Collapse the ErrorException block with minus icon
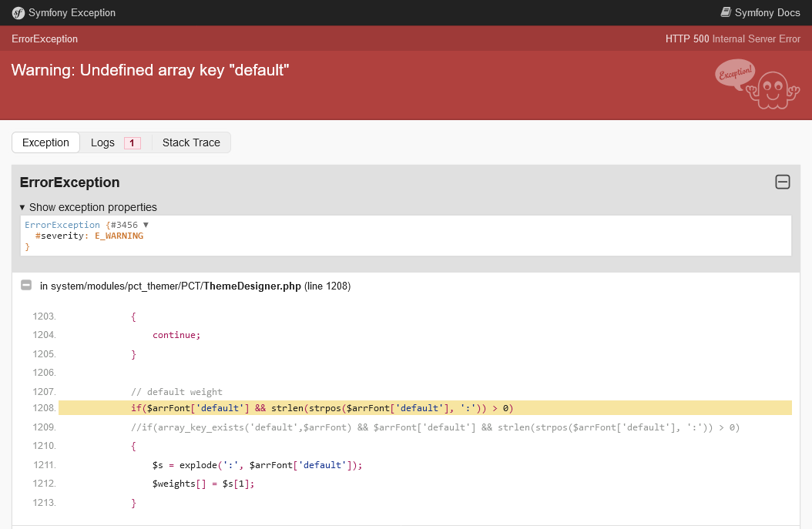The image size is (812, 529). (x=782, y=182)
